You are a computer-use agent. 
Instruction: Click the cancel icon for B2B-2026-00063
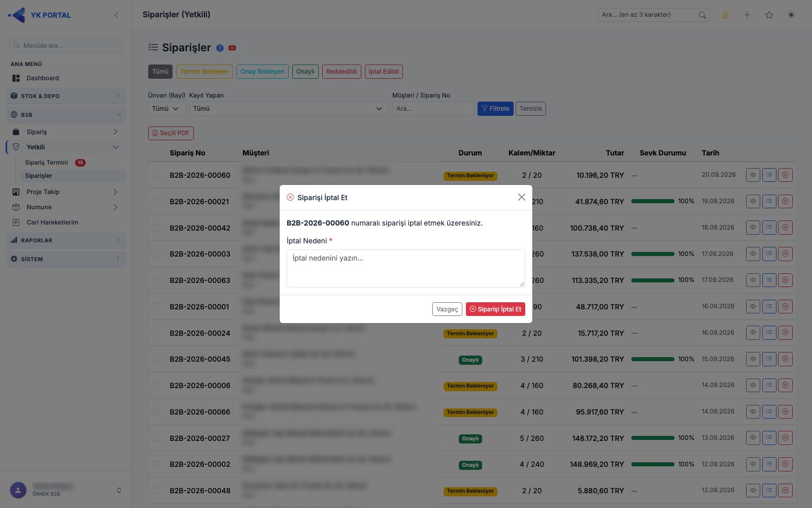tap(786, 280)
